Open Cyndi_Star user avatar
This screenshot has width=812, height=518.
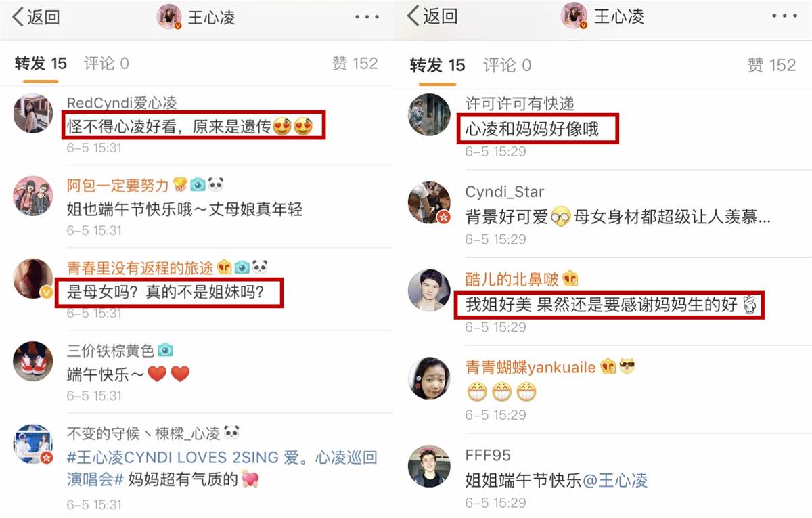(x=429, y=202)
